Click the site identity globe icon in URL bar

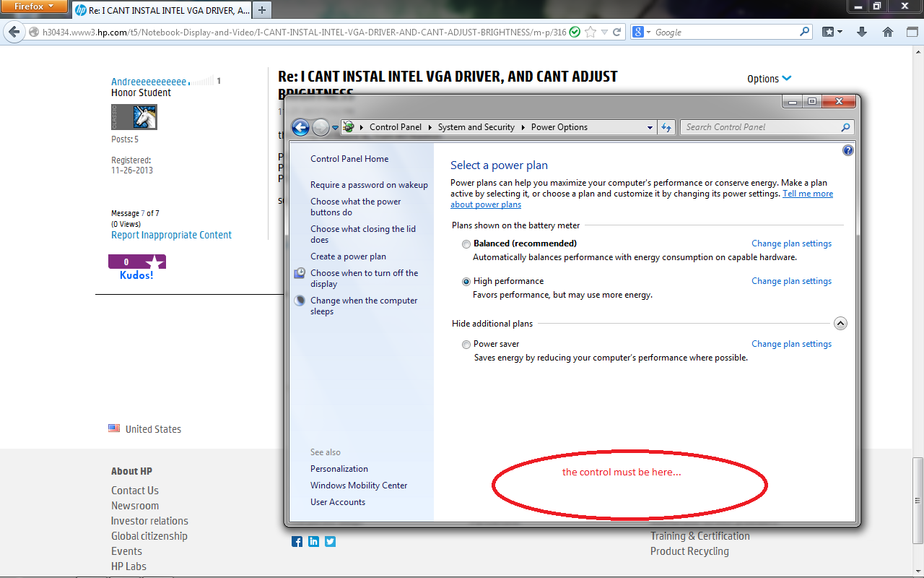click(34, 32)
